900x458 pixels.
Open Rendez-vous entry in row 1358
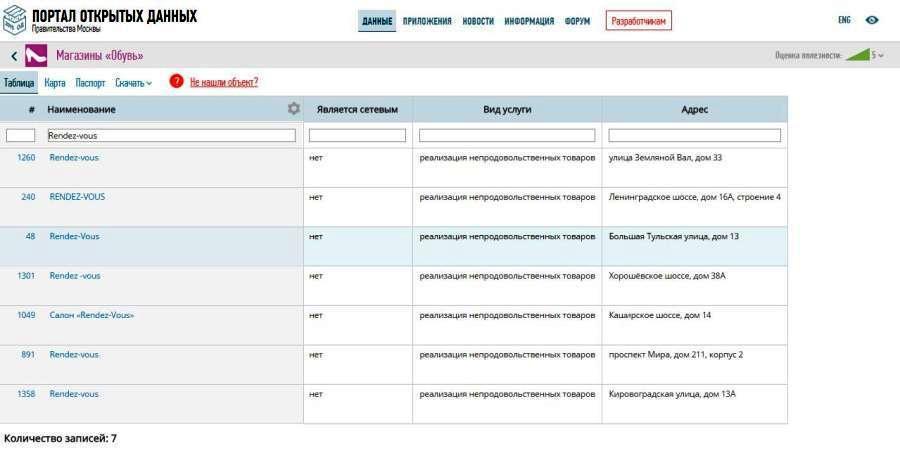click(x=74, y=394)
